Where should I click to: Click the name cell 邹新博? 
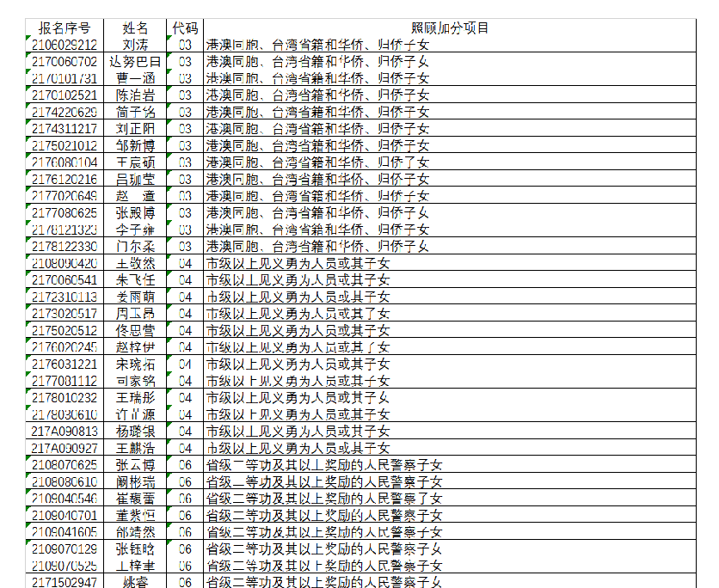click(x=135, y=145)
